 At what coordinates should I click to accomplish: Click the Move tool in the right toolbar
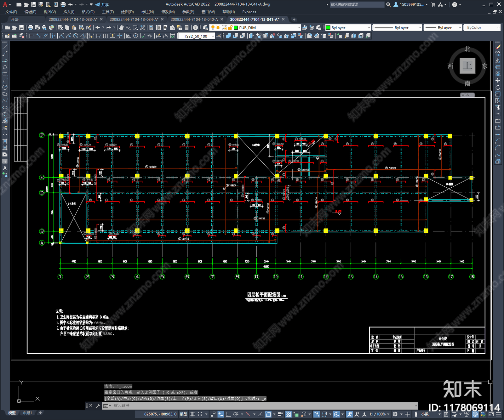point(498,81)
